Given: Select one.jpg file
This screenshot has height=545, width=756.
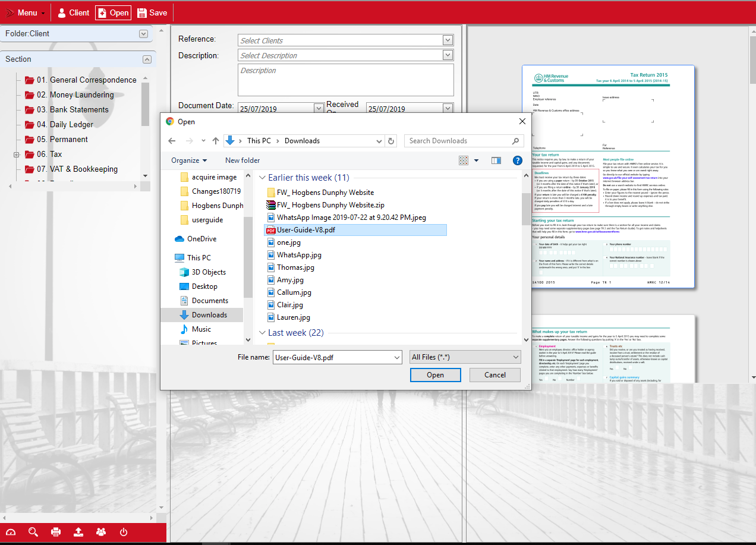Looking at the screenshot, I should (284, 242).
